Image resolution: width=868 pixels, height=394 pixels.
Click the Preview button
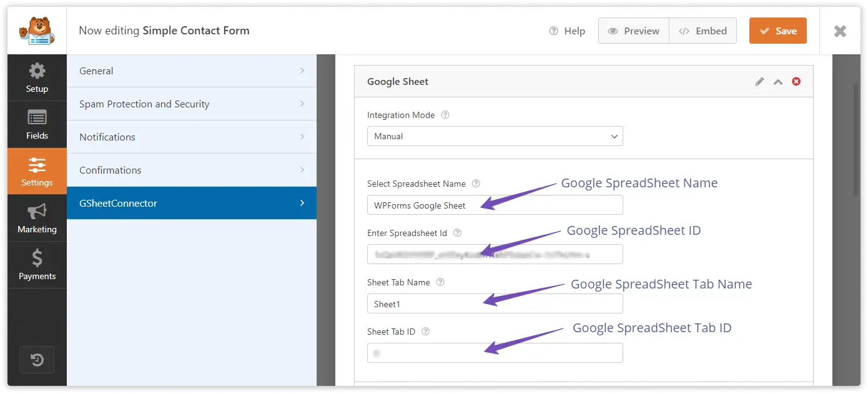click(x=633, y=31)
